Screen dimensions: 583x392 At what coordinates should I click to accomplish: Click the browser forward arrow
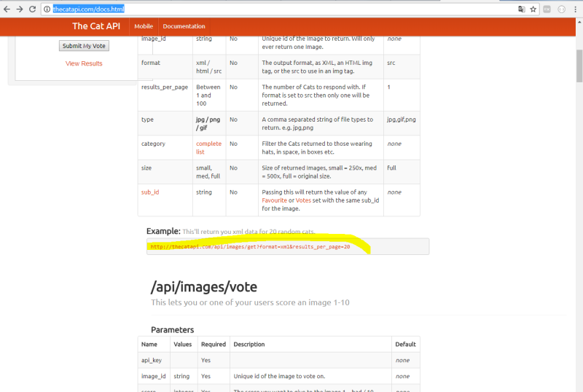coord(20,9)
